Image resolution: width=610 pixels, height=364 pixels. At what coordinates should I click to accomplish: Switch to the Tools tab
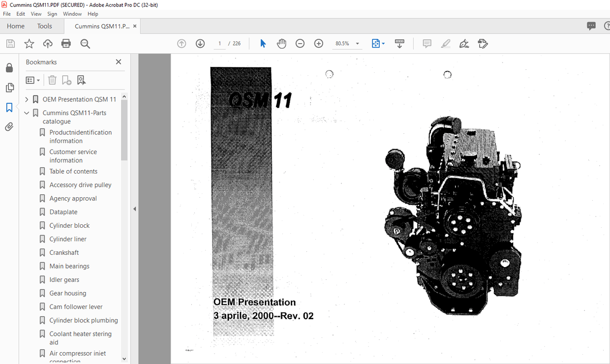pos(44,26)
